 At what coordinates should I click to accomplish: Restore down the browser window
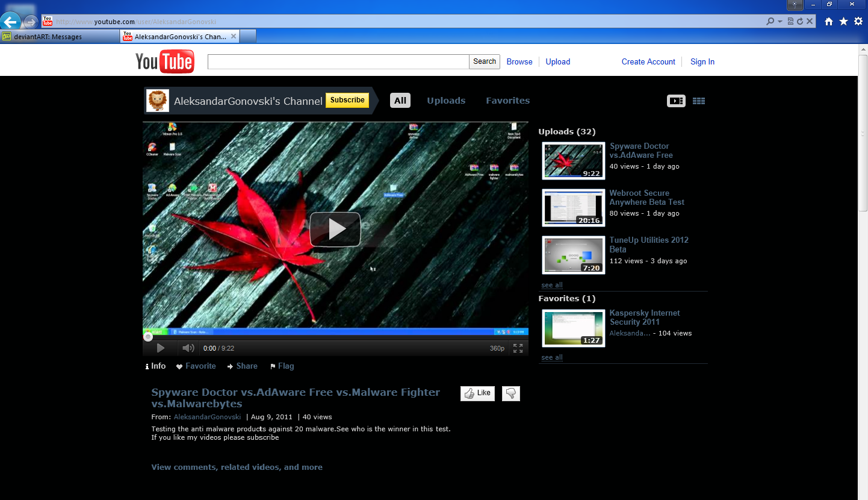pos(829,4)
